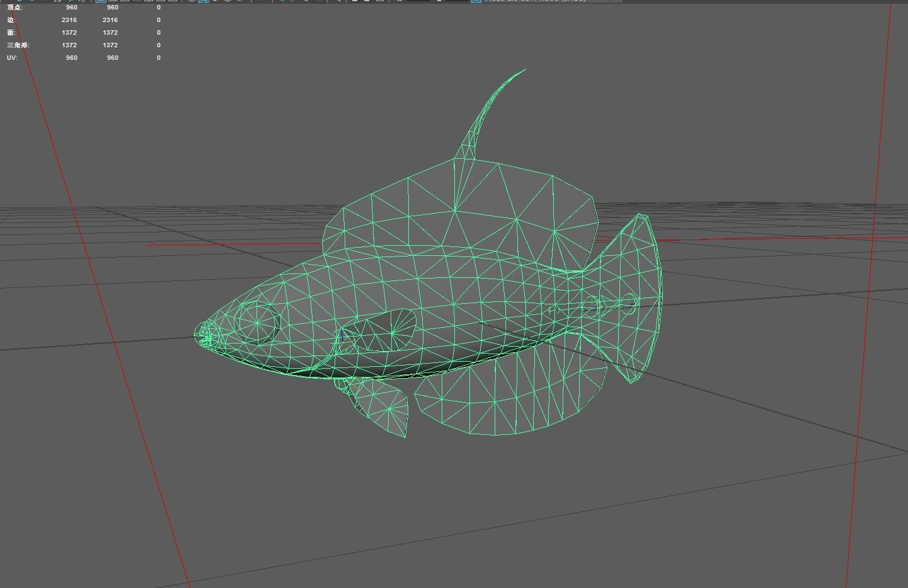Image resolution: width=908 pixels, height=588 pixels.
Task: Click the 0 value in the 边 row
Action: 158,20
